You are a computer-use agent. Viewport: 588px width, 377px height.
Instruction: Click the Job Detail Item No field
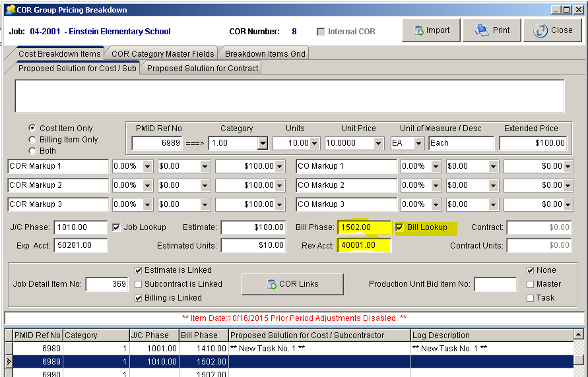107,284
